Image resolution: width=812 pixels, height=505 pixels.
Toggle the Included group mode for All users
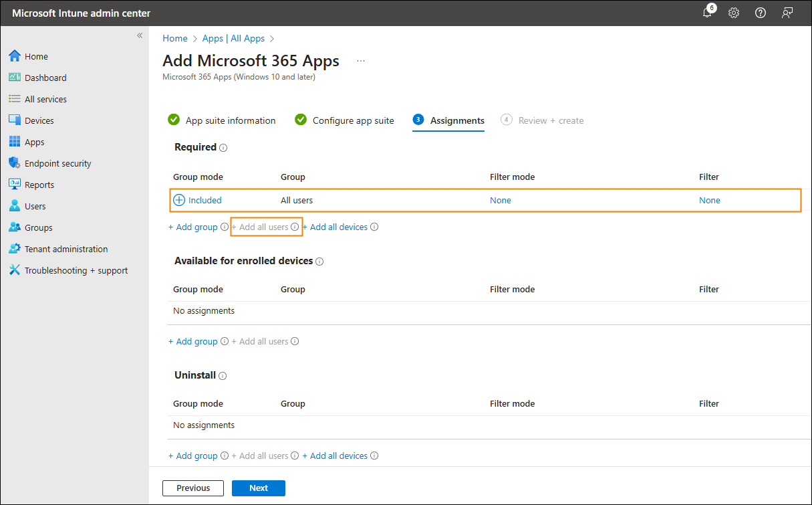pos(198,200)
